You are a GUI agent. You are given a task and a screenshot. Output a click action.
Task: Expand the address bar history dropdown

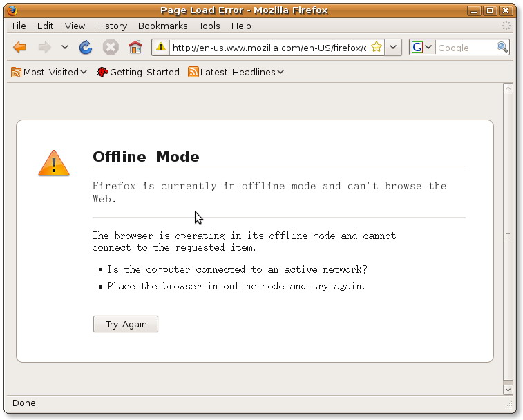tap(393, 48)
